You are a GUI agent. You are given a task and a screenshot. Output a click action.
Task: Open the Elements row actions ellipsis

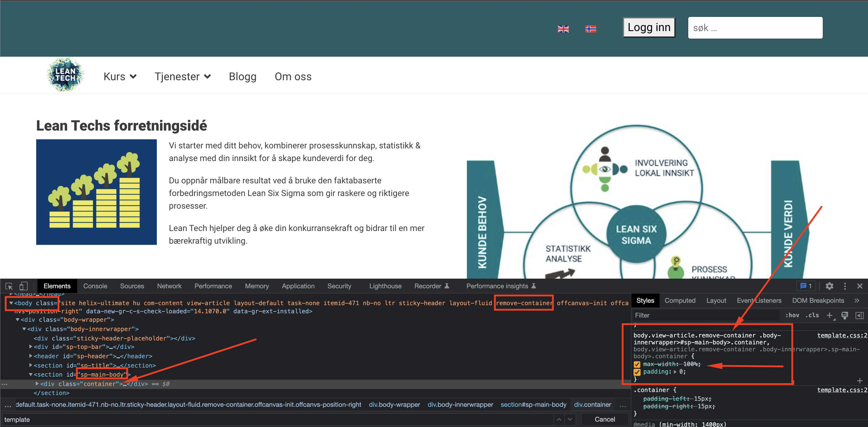(5, 384)
